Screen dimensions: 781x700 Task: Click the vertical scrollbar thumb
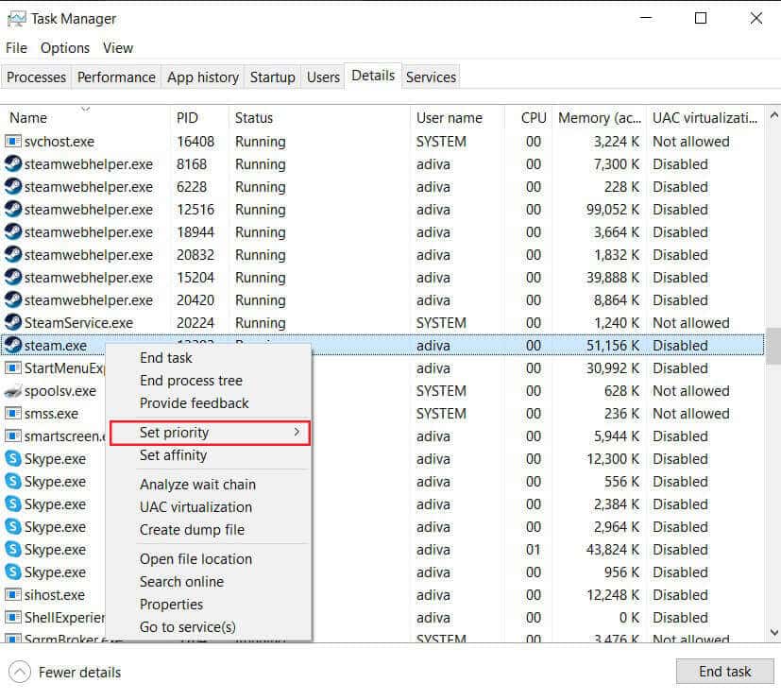(773, 346)
